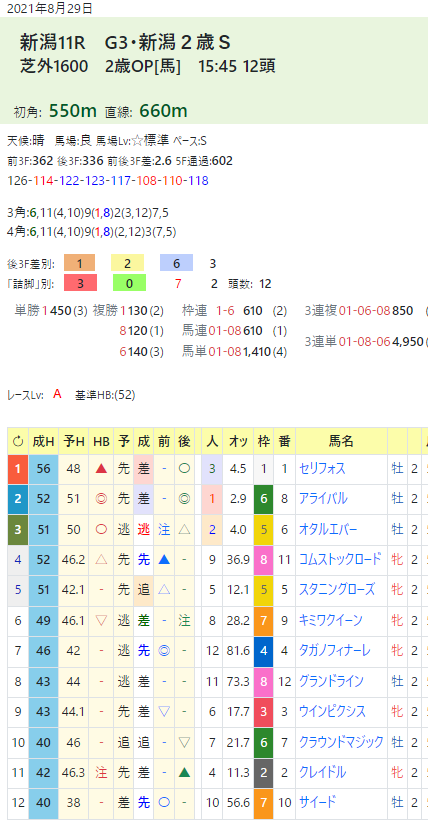Click odds value 2.9 for アライバル

237,499
